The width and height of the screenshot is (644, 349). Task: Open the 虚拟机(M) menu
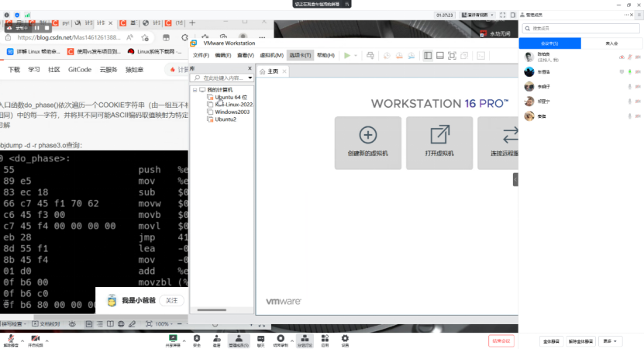[270, 55]
